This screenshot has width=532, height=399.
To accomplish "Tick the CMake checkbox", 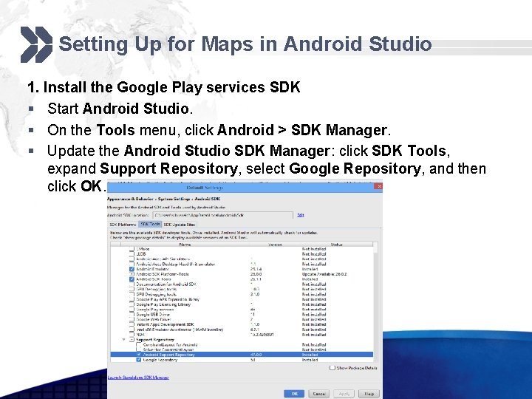I will pyautogui.click(x=132, y=249).
